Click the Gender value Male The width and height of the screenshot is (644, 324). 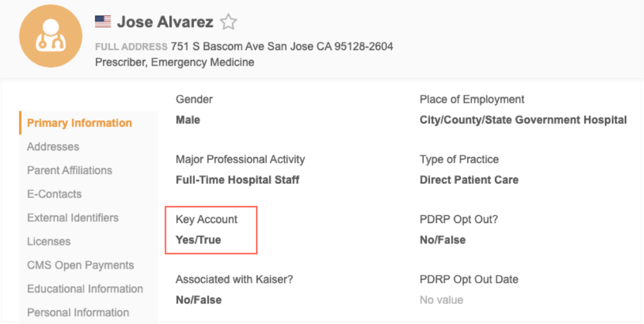[188, 120]
